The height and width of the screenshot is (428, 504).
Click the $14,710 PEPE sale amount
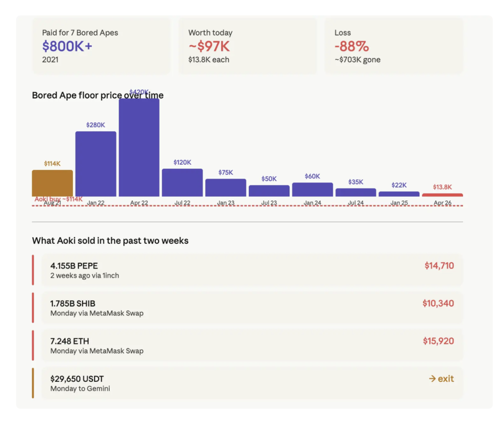coord(439,266)
